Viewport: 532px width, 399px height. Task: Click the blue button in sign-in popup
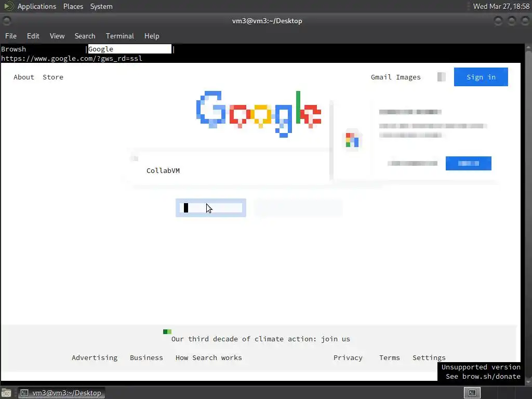pos(468,163)
